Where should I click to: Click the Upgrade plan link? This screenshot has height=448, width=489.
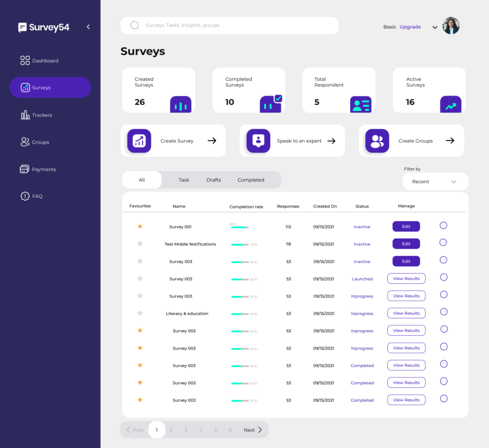point(410,27)
